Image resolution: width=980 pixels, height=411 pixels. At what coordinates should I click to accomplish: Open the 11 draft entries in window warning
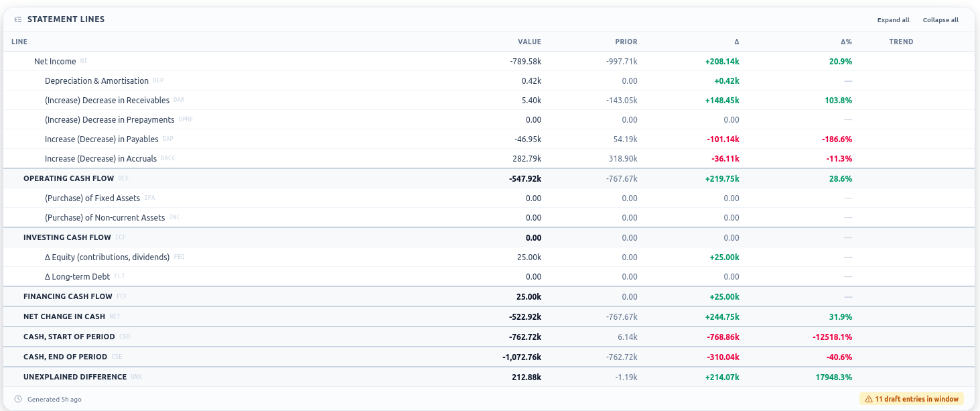click(x=912, y=399)
